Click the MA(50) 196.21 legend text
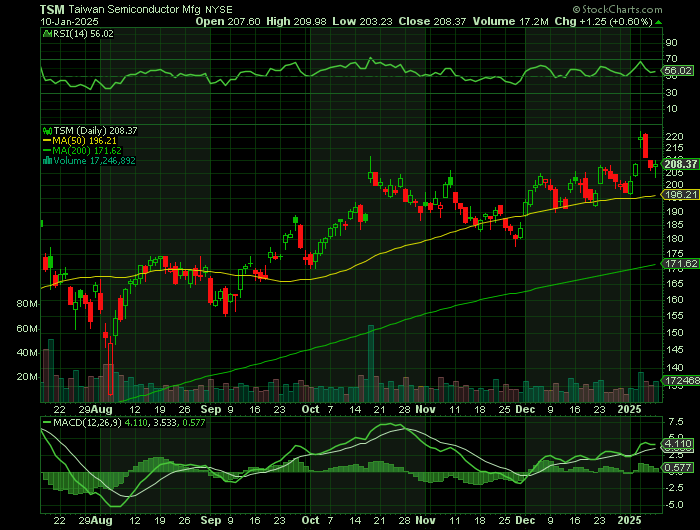700x530 pixels. click(x=84, y=141)
